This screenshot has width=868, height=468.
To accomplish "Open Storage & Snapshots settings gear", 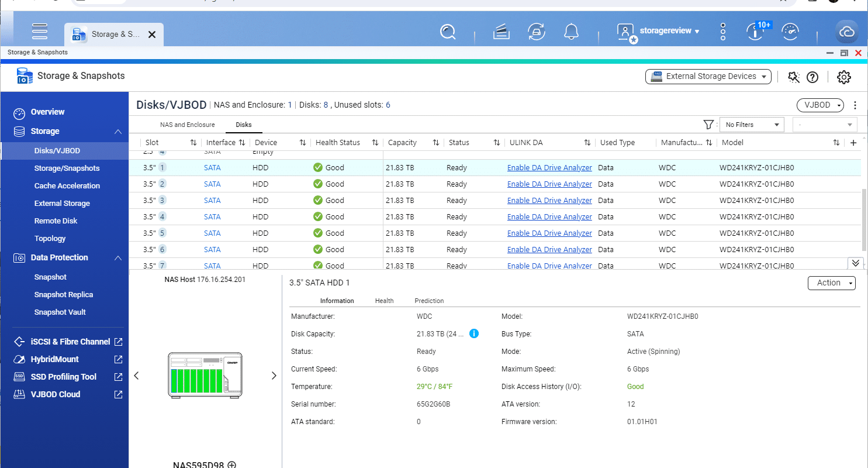I will (x=843, y=77).
